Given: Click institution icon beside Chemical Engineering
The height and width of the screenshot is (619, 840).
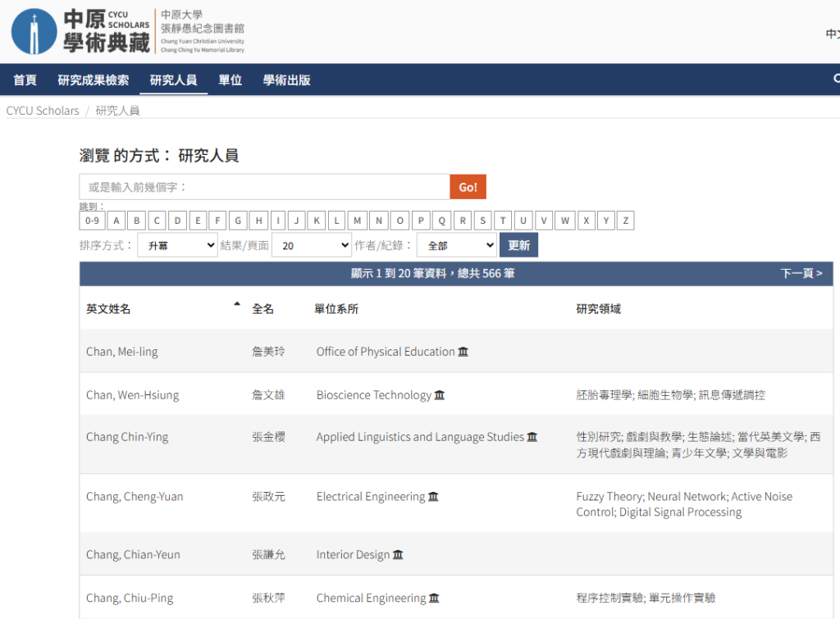Looking at the screenshot, I should pos(434,599).
